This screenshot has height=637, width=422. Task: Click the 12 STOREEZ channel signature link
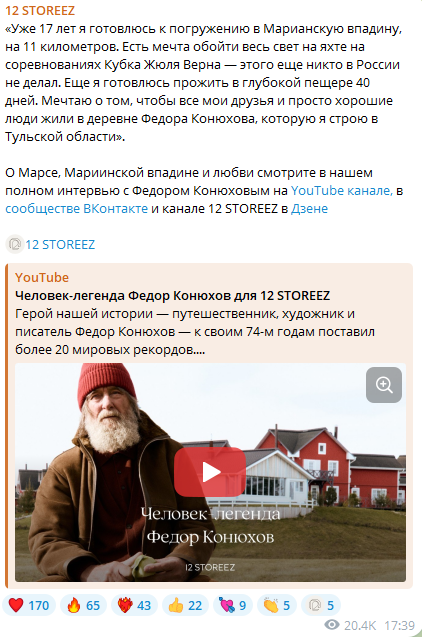tap(60, 244)
